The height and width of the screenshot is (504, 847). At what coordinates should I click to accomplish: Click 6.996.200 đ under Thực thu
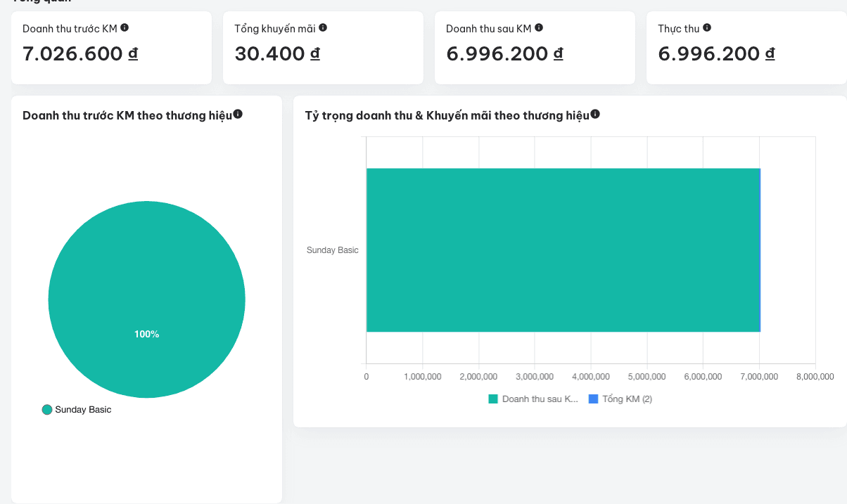(x=717, y=53)
